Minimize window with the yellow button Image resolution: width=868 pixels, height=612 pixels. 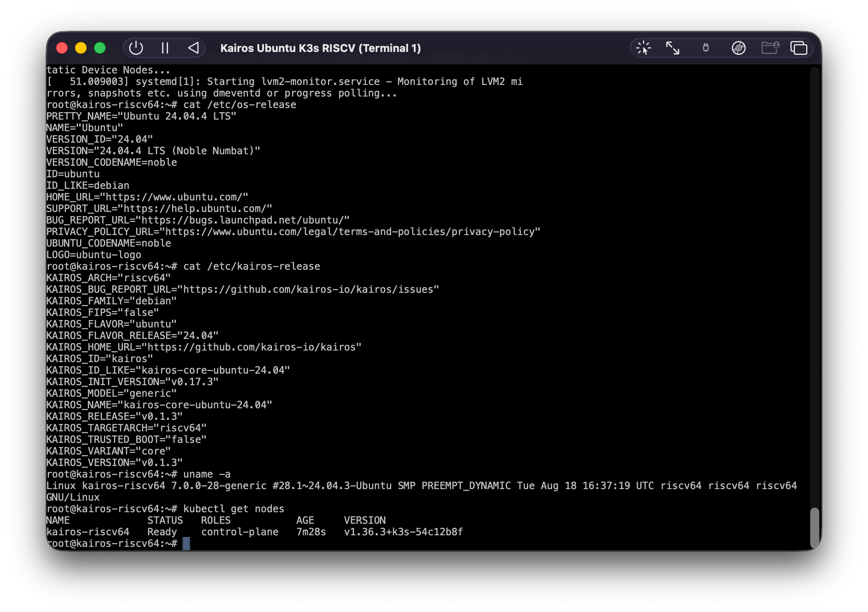point(81,48)
